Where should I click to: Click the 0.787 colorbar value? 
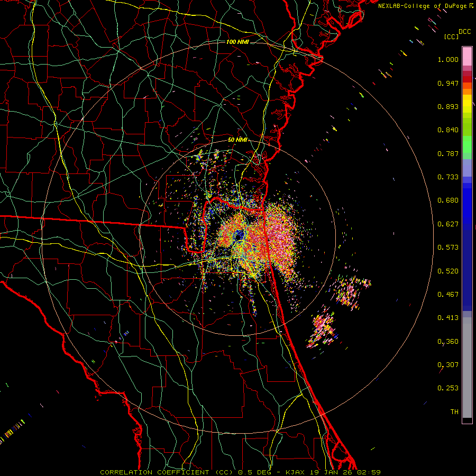448,153
